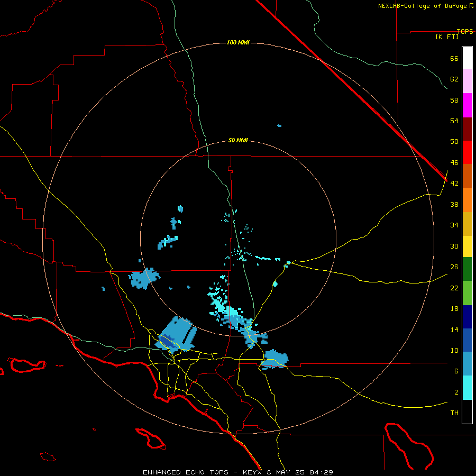Click the light pink legend swatch
476x476 pixels.
467,81
